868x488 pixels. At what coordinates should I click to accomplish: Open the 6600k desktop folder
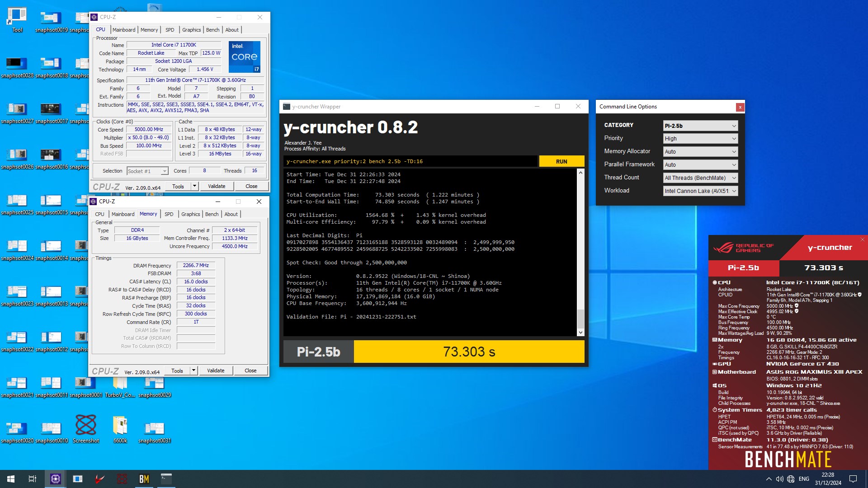(120, 429)
